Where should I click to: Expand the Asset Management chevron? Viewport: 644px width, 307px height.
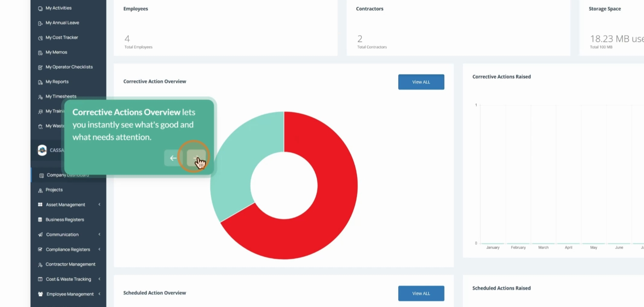click(x=99, y=205)
